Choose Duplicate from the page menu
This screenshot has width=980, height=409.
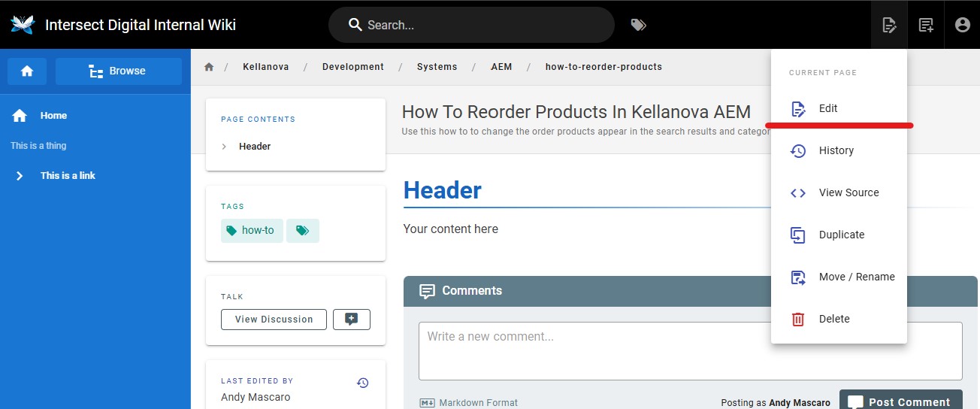(x=841, y=235)
